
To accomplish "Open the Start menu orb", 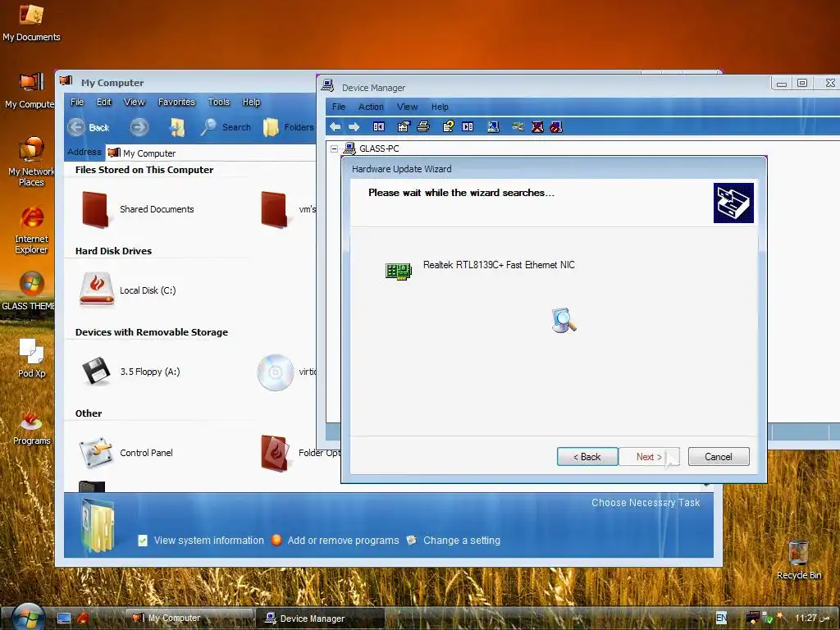I will pyautogui.click(x=28, y=617).
